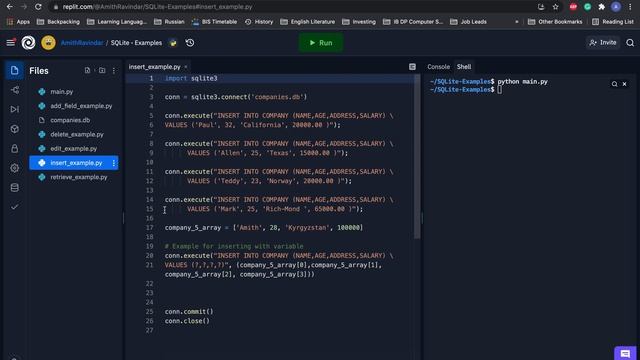Open the Database sidebar icon
Viewport: 640px width, 360px height.
(15, 187)
